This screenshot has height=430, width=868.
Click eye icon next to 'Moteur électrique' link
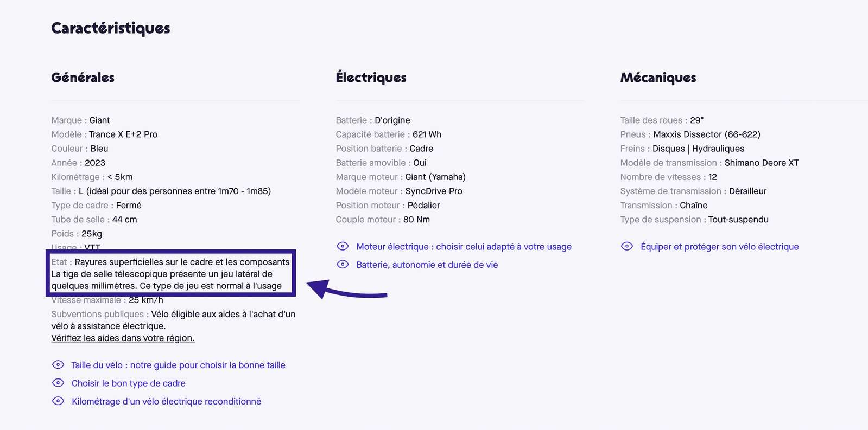(343, 246)
